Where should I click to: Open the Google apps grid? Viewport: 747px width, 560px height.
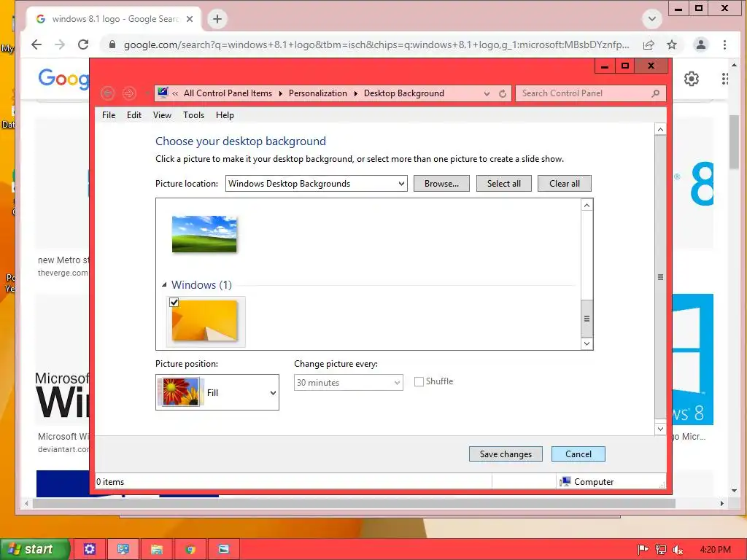click(724, 79)
